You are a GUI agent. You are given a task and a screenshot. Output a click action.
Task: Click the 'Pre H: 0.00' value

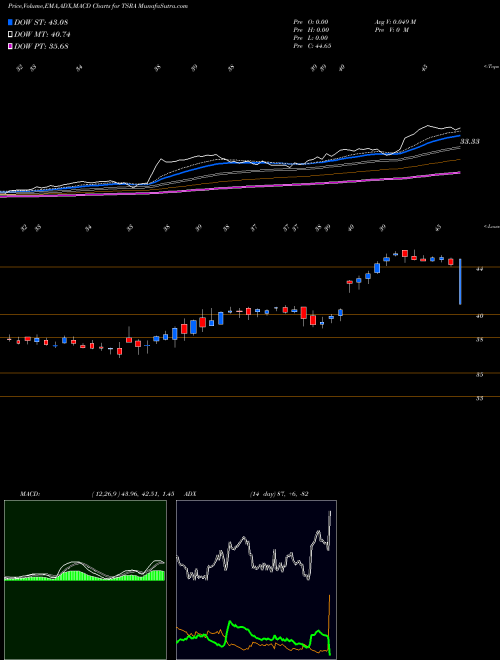click(x=311, y=30)
